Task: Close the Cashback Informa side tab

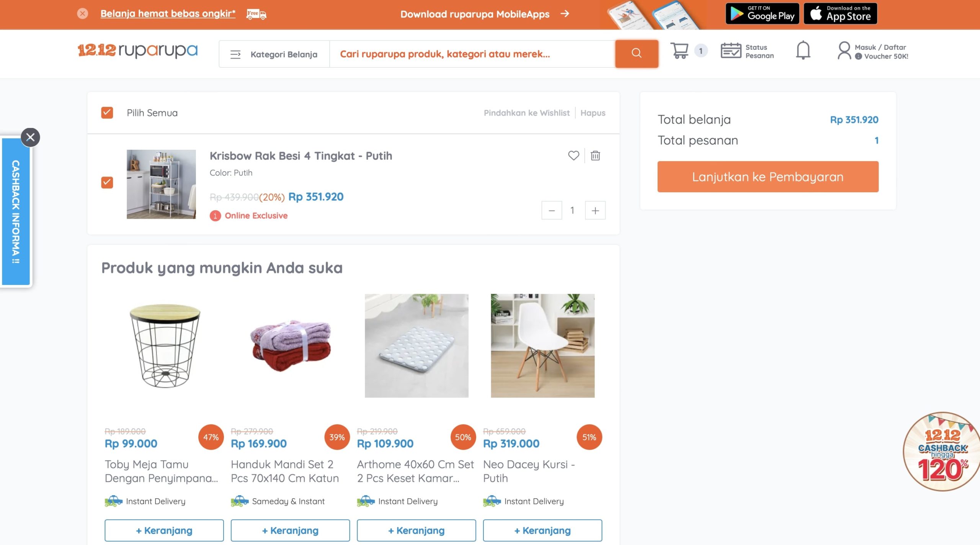Action: (x=30, y=137)
